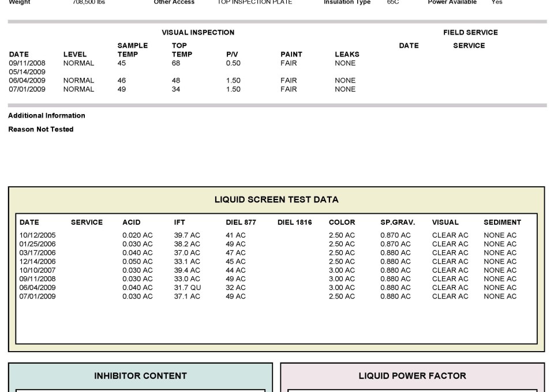Click the date 03/17/2006
Image resolution: width=554 pixels, height=392 pixels.
point(38,253)
